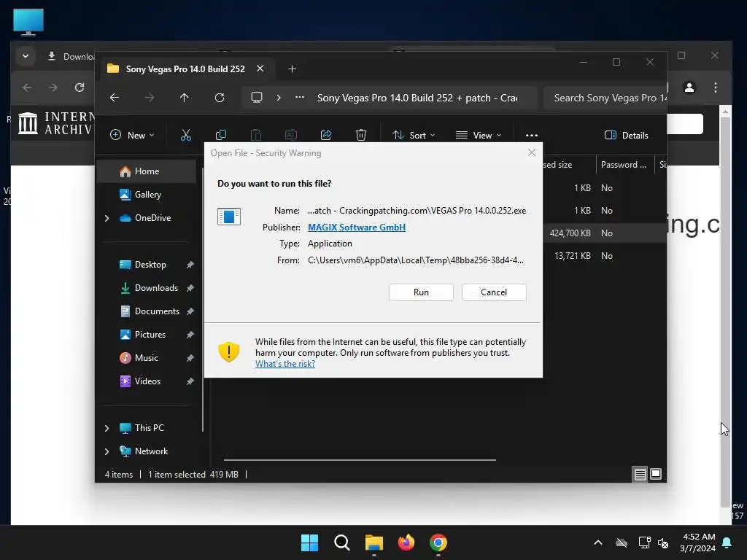This screenshot has height=560, width=747.
Task: Click the Cut scissors icon
Action: tap(186, 135)
